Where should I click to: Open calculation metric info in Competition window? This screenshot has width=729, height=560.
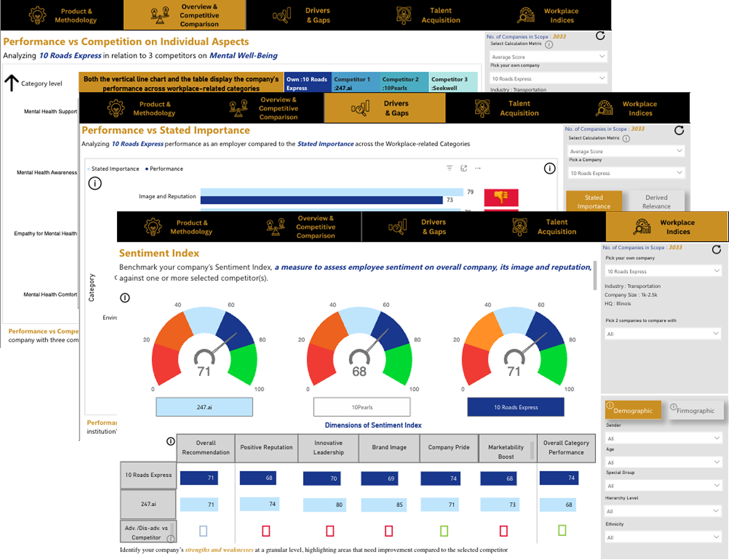point(549,44)
